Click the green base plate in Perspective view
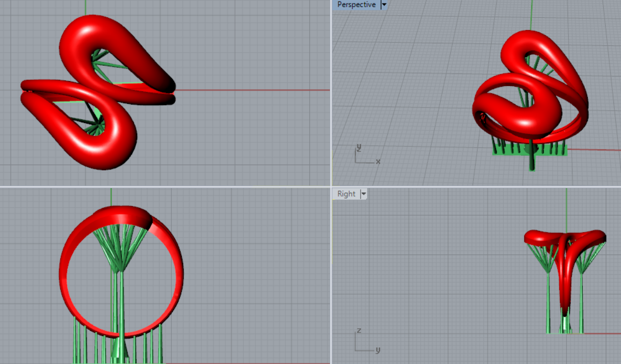621x364 pixels. click(x=553, y=150)
